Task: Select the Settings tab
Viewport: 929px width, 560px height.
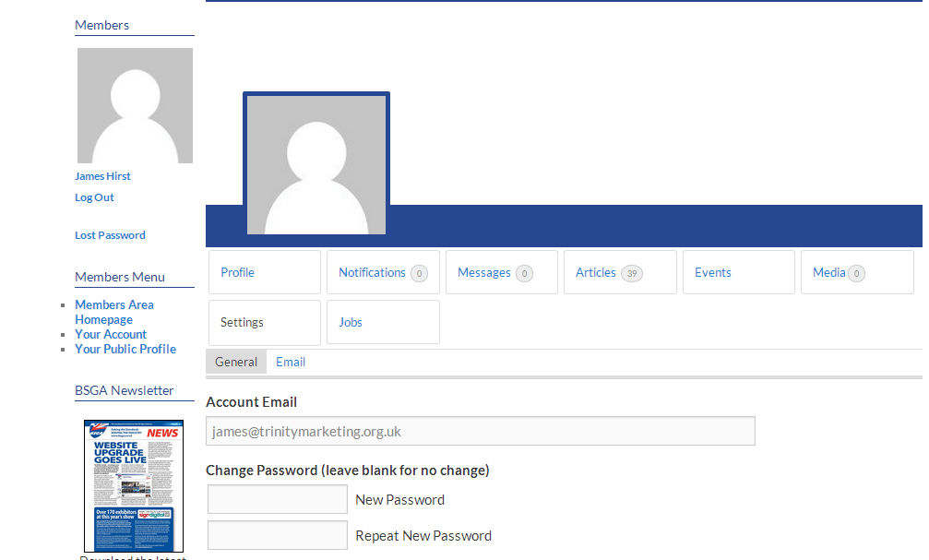Action: (x=264, y=322)
